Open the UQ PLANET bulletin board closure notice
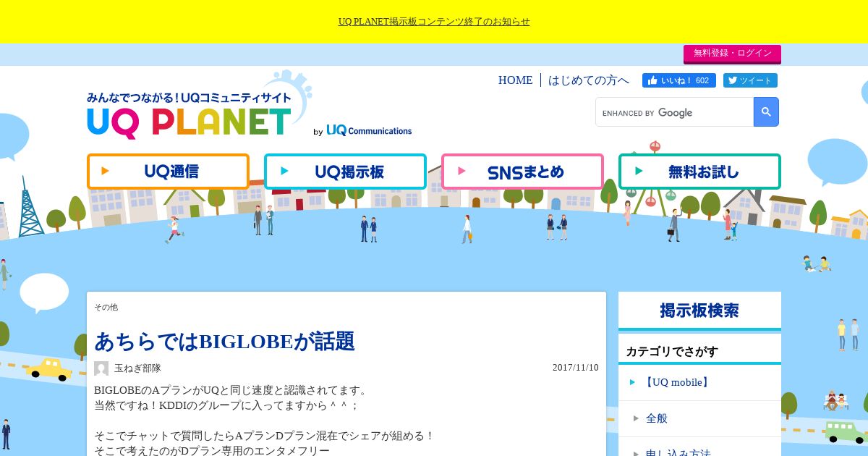Viewport: 868px width, 456px height. (434, 22)
